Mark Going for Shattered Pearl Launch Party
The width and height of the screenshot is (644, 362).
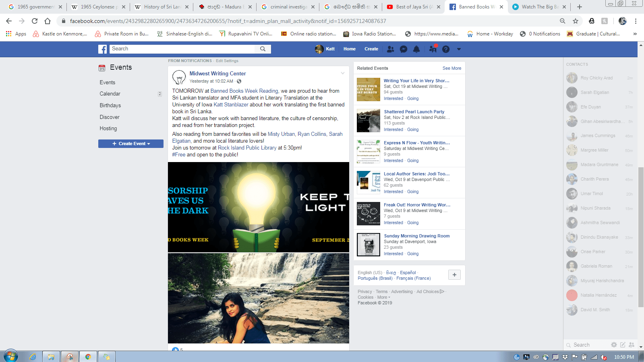tap(413, 129)
